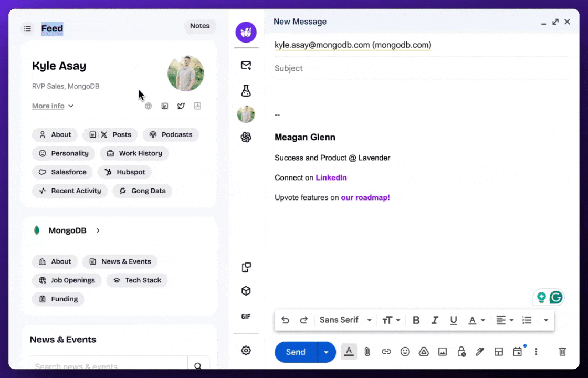The image size is (588, 378).
Task: Insert a photo
Action: coord(443,352)
